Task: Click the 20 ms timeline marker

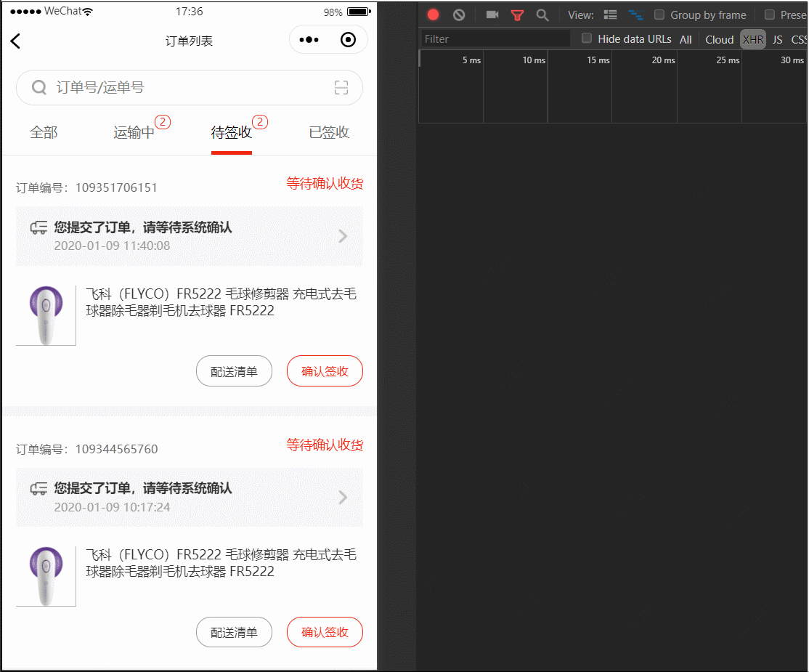Action: (x=664, y=60)
